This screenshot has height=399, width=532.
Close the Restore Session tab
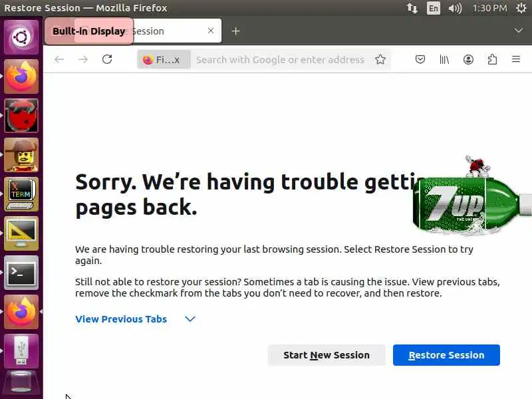[x=211, y=31]
